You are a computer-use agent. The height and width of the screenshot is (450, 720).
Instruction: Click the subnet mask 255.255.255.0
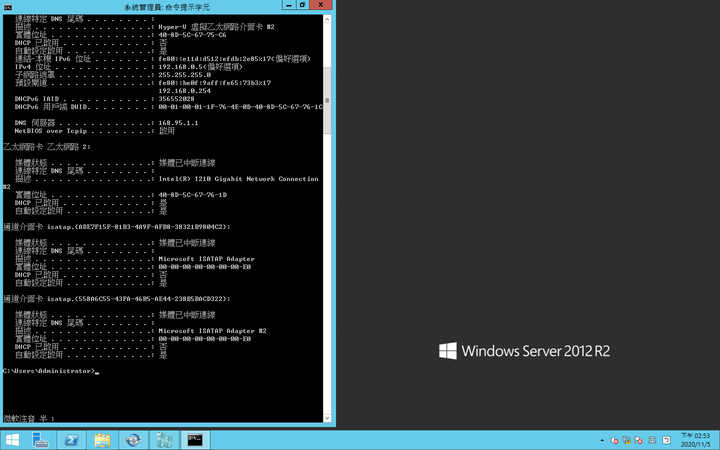(x=185, y=74)
